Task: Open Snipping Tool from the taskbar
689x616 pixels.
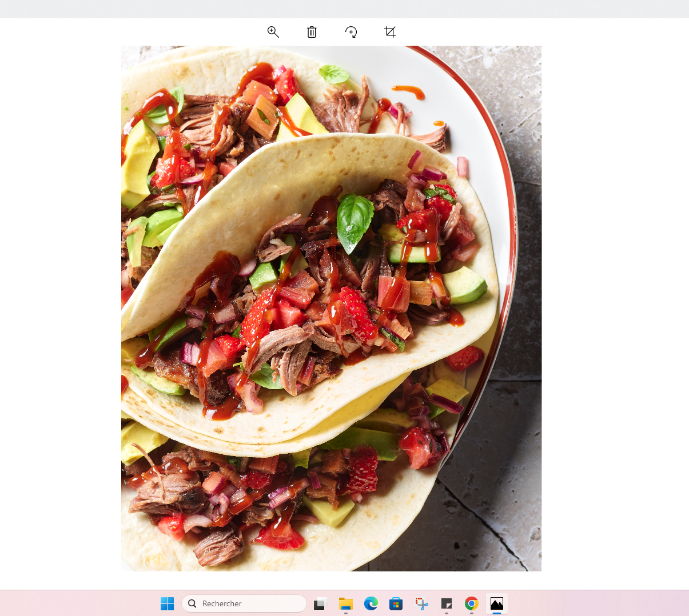Action: click(421, 603)
